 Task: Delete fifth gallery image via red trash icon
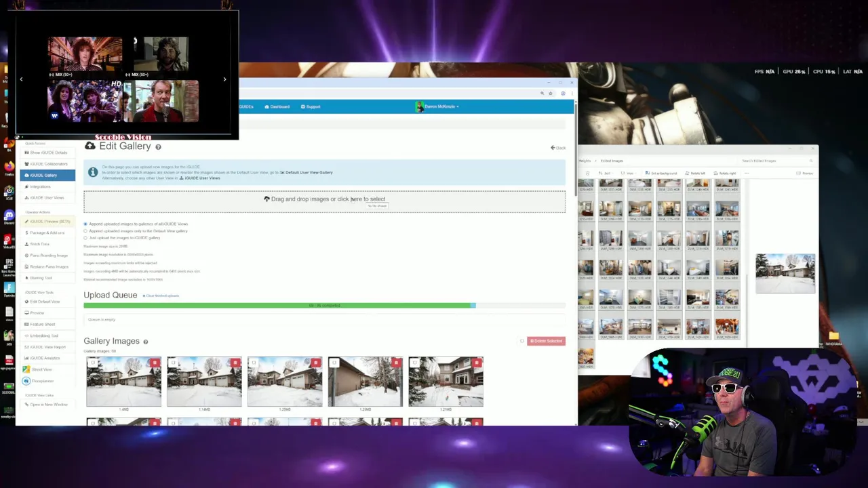pyautogui.click(x=477, y=363)
